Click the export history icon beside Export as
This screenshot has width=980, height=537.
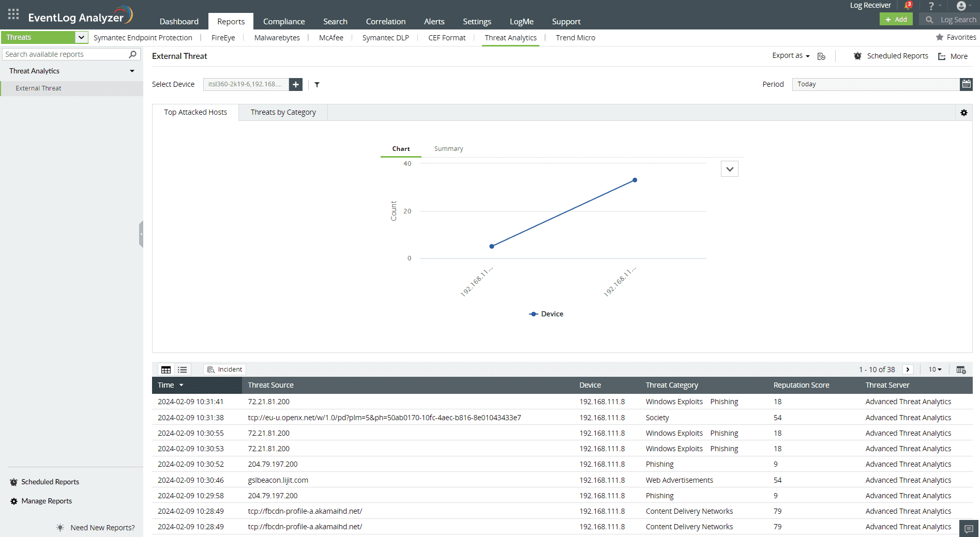pos(821,56)
